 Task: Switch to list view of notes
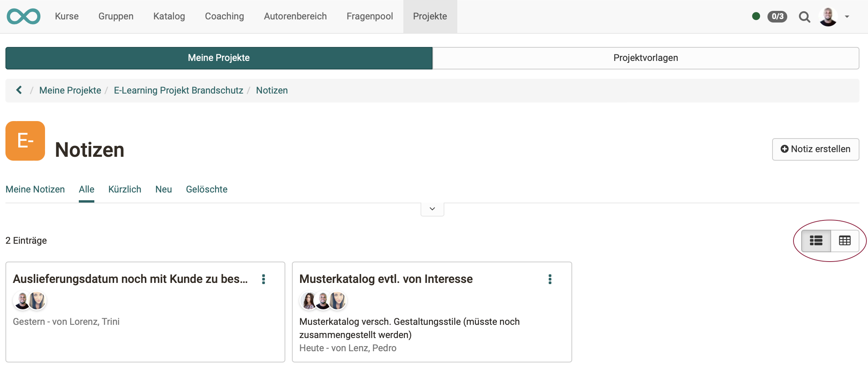[816, 241]
